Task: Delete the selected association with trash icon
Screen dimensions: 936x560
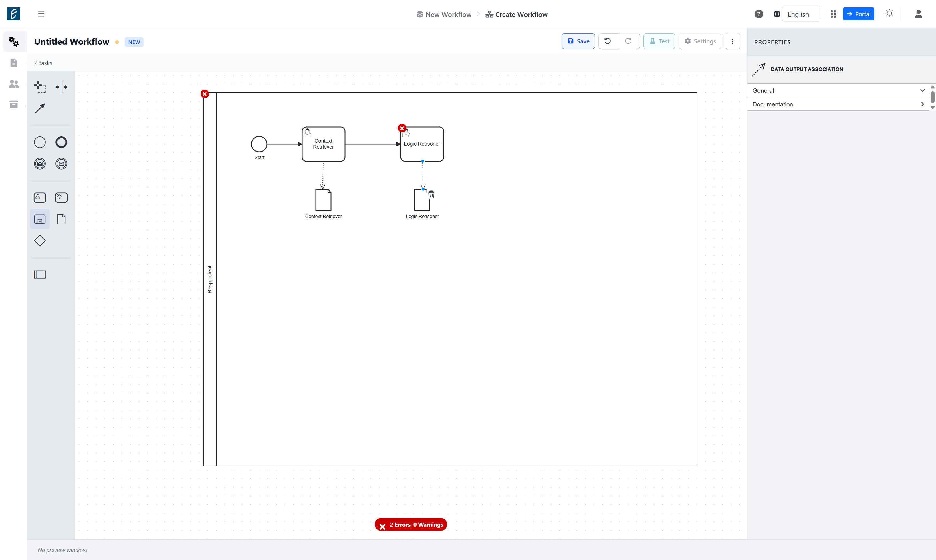Action: (x=431, y=195)
